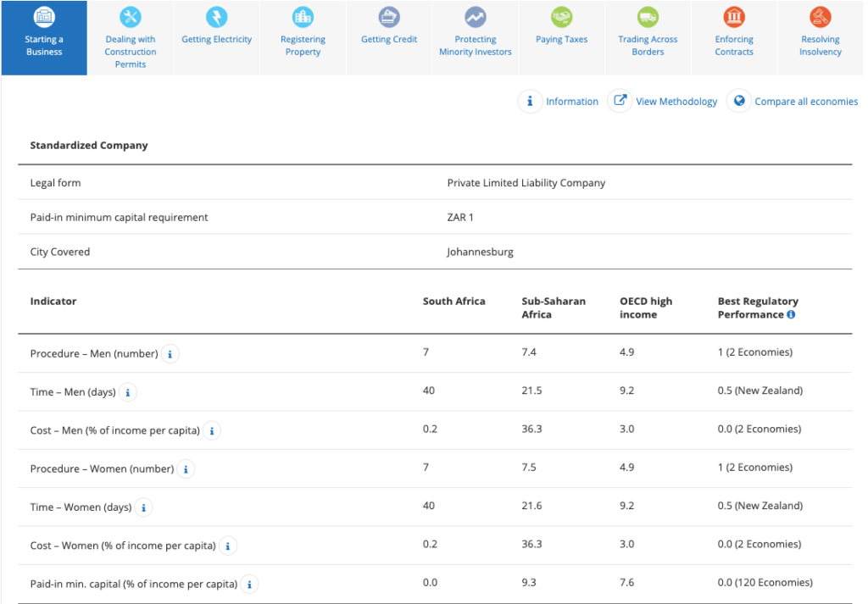Click the View Methodology link
Image resolution: width=868 pixels, height=604 pixels.
(x=676, y=102)
